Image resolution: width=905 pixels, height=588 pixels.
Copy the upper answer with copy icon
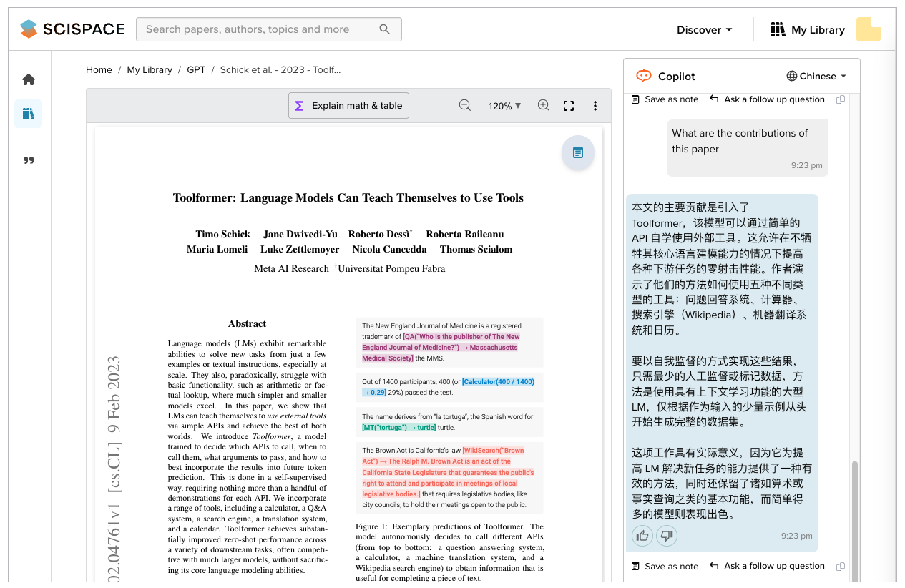(841, 99)
